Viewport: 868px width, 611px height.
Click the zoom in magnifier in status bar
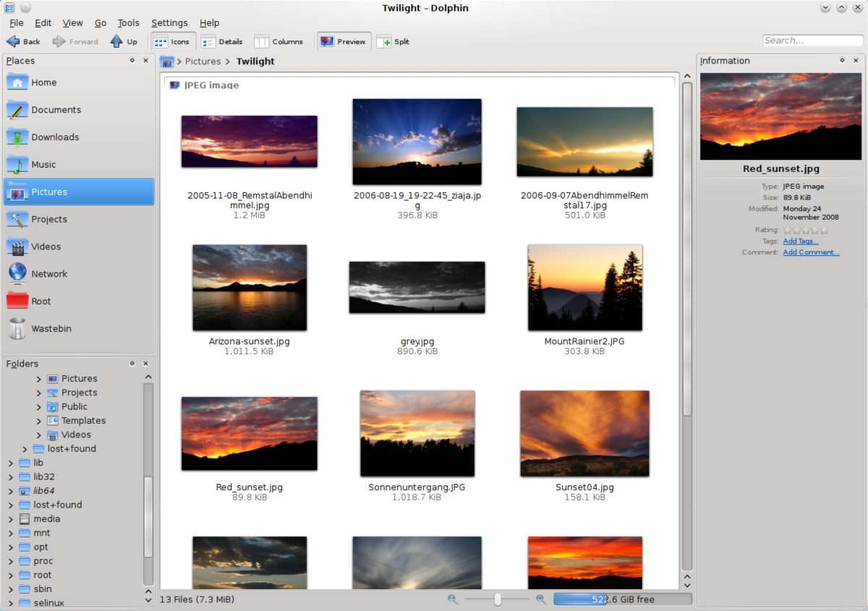click(541, 599)
